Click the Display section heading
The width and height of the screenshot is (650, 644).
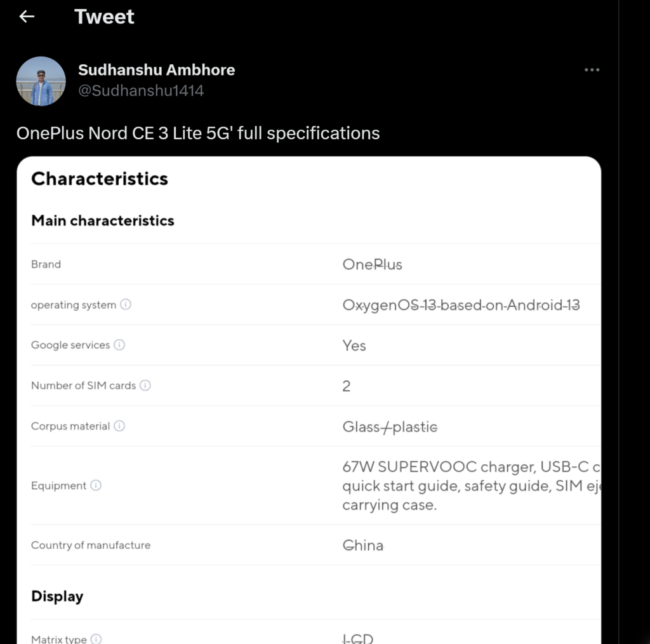point(57,596)
